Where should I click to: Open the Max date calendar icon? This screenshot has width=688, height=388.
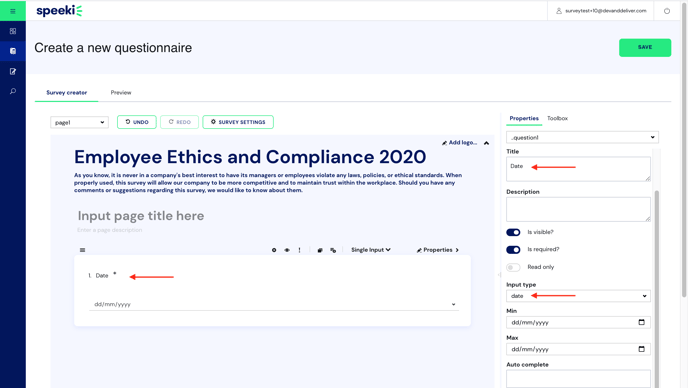click(641, 349)
